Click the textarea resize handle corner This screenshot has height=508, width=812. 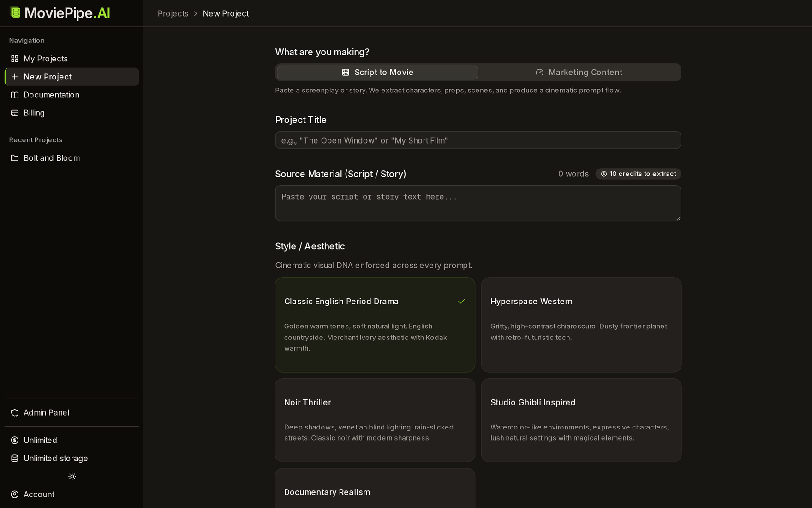678,218
